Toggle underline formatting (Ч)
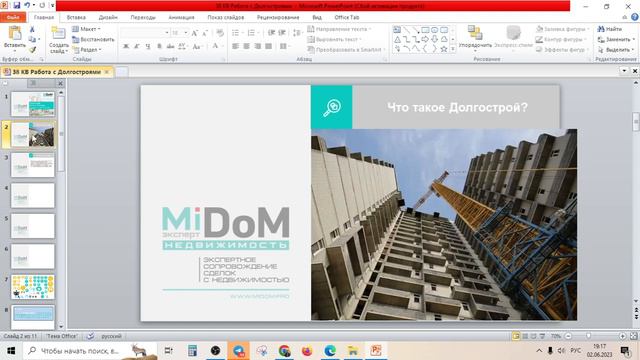Screen dimensions: 640x360 pos(148,46)
